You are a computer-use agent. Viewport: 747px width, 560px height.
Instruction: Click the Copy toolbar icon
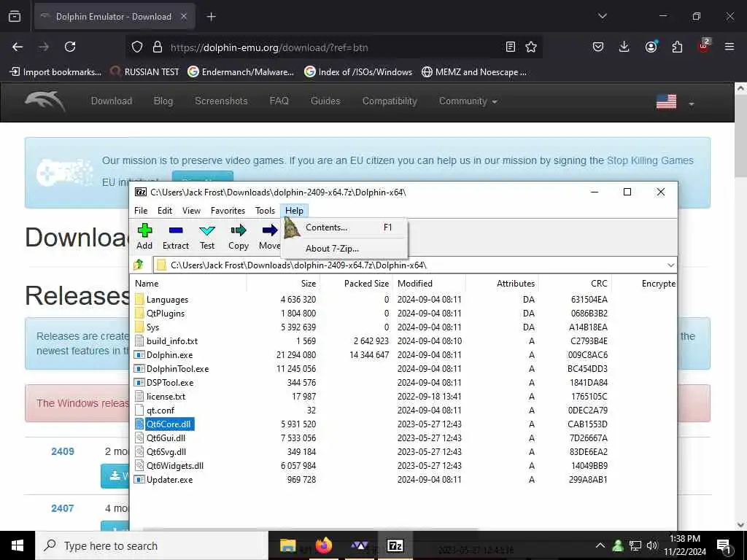[239, 236]
